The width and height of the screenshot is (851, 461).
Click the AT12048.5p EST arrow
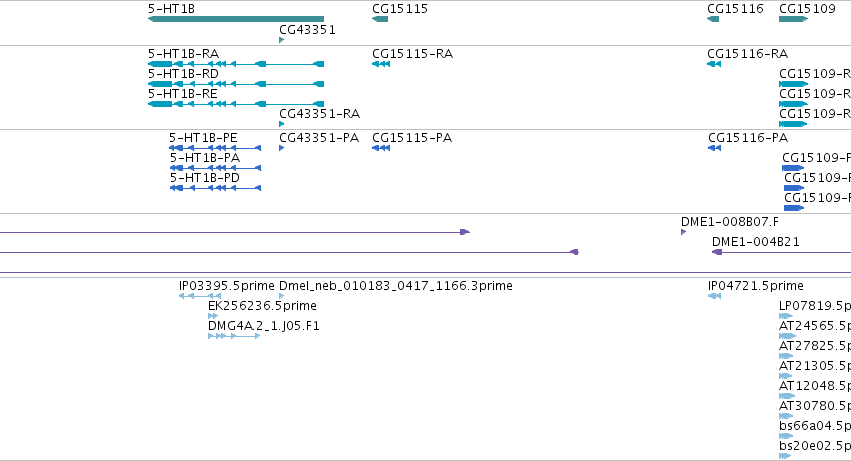tap(787, 396)
